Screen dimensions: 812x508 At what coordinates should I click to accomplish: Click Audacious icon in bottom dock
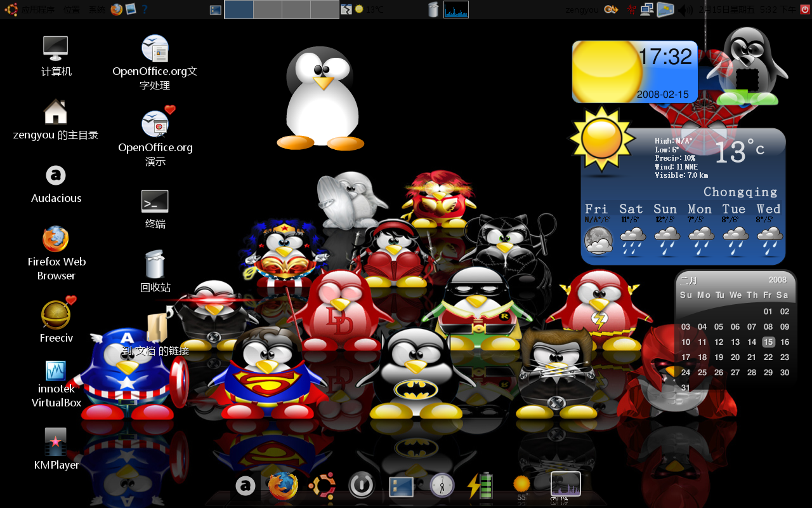click(x=246, y=486)
